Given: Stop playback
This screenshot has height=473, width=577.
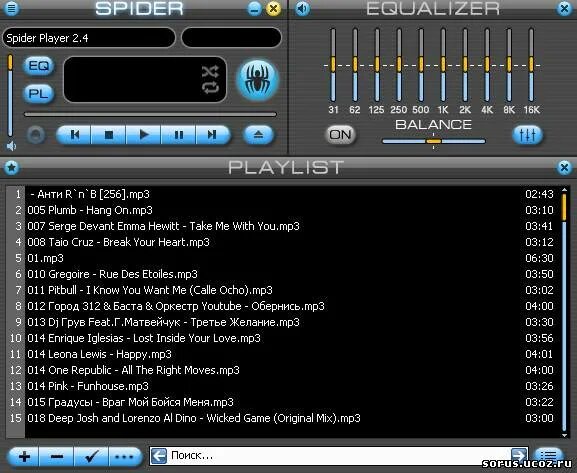Looking at the screenshot, I should pos(109,135).
